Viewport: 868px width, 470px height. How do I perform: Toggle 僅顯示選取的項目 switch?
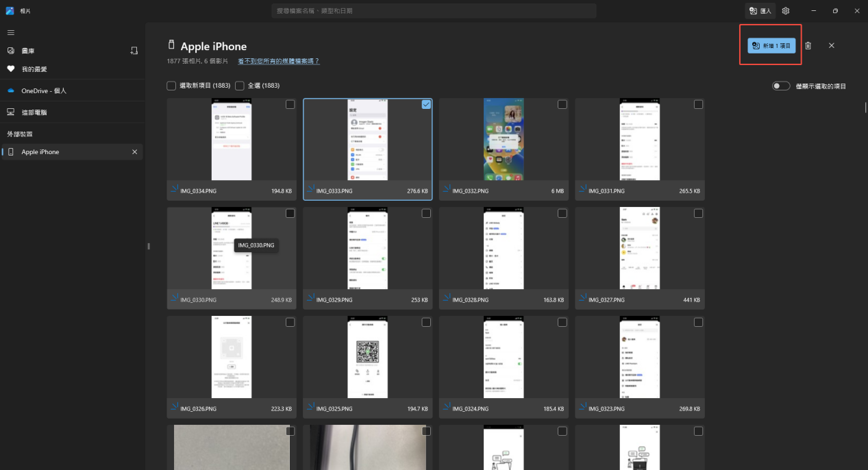pyautogui.click(x=781, y=86)
